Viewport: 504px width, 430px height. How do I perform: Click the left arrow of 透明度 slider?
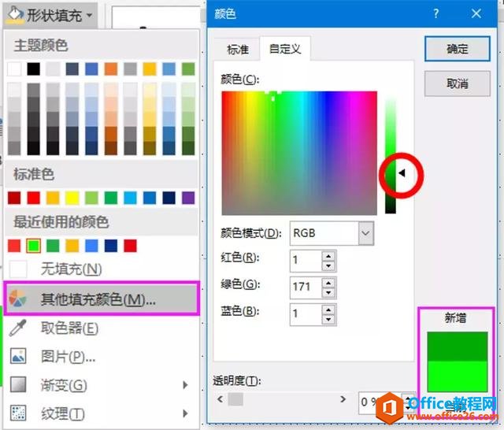(x=220, y=399)
